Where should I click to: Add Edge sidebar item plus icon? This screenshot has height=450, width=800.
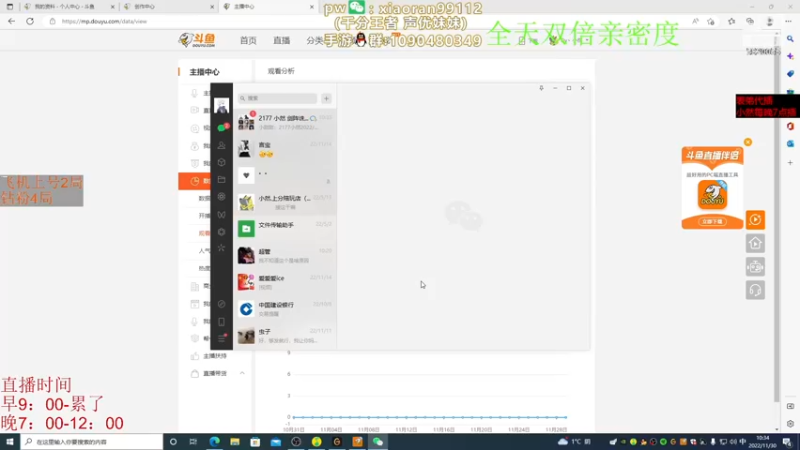790,163
